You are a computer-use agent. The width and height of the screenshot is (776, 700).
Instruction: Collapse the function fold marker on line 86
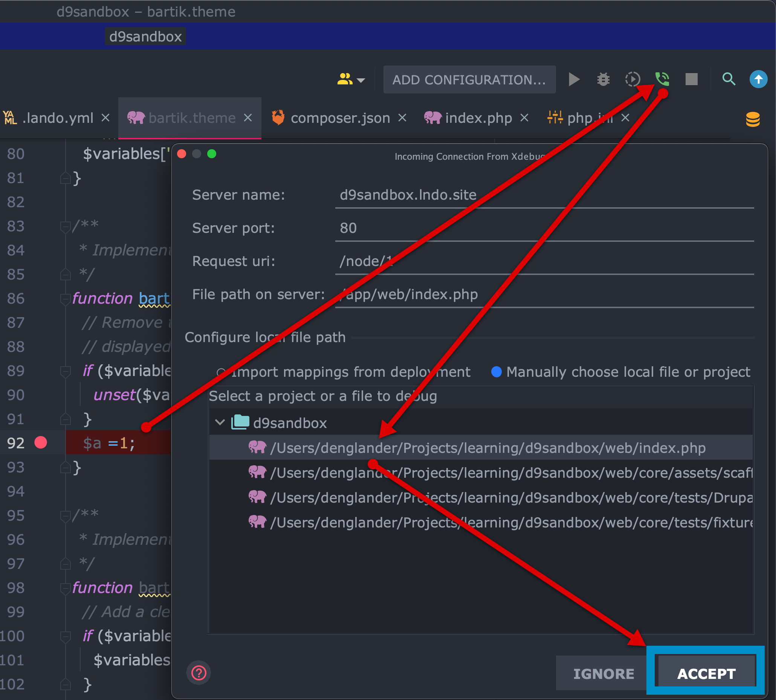[x=66, y=299]
